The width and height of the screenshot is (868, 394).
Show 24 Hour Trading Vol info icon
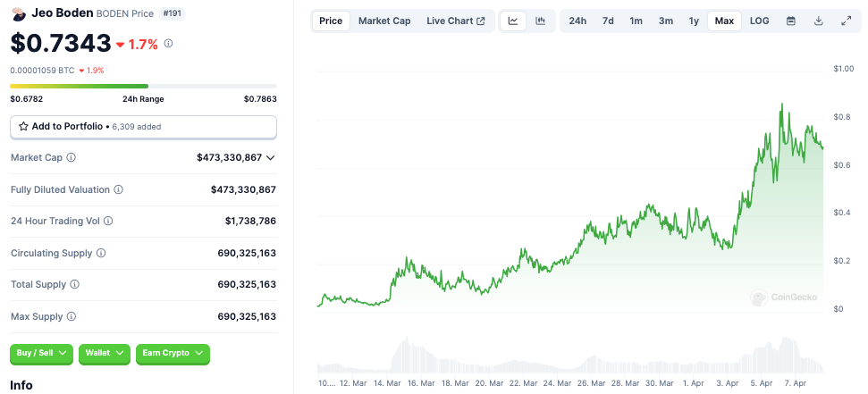pos(108,221)
